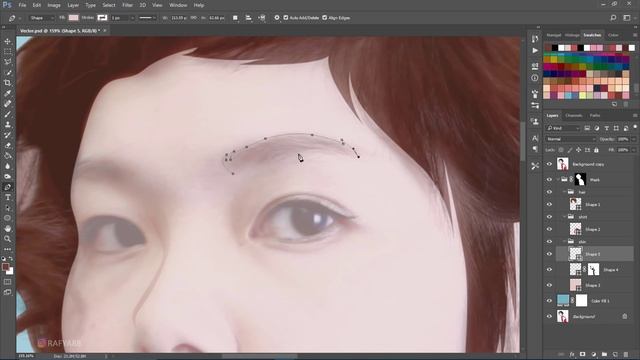Select the Gradient tool
This screenshot has height=360, width=640.
click(x=7, y=156)
